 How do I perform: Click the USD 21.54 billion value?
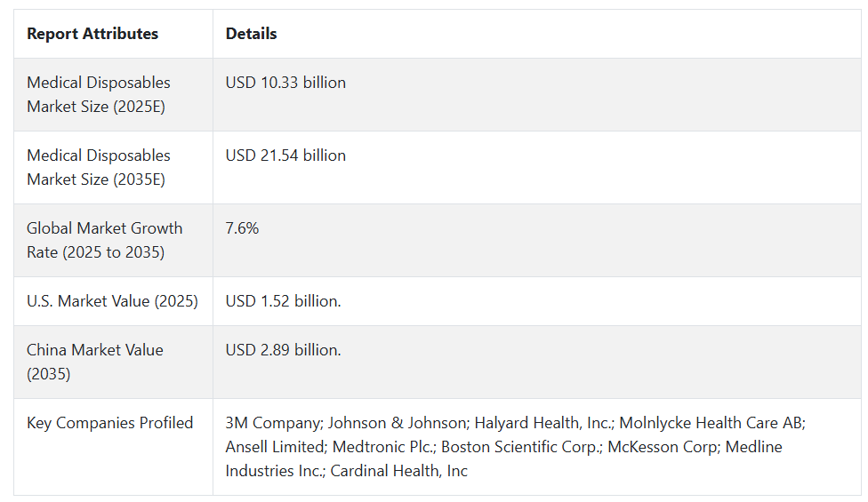285,155
